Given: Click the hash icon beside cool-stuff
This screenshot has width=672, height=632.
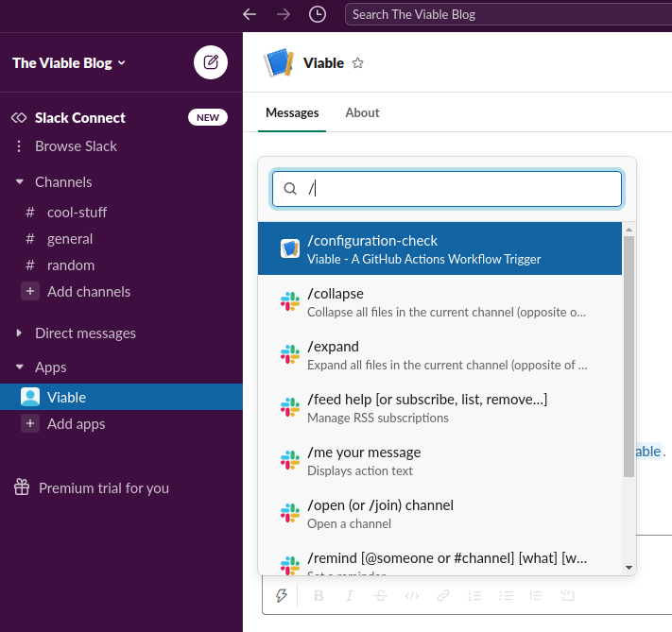Looking at the screenshot, I should 30,213.
